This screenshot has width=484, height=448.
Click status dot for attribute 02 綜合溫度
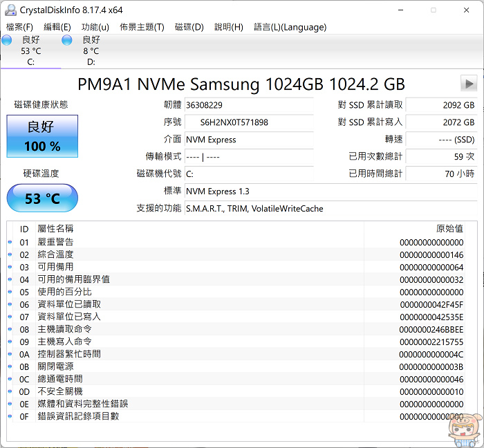[10, 254]
